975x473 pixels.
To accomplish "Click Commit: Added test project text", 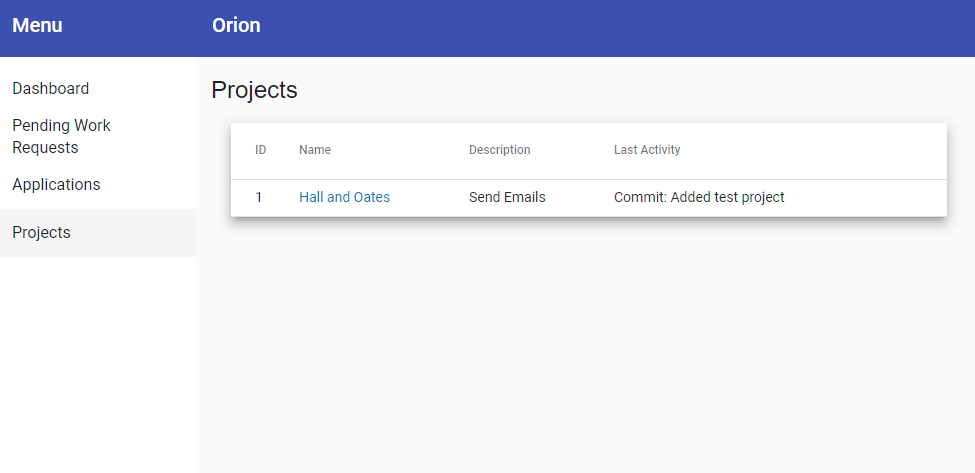I will tap(699, 197).
